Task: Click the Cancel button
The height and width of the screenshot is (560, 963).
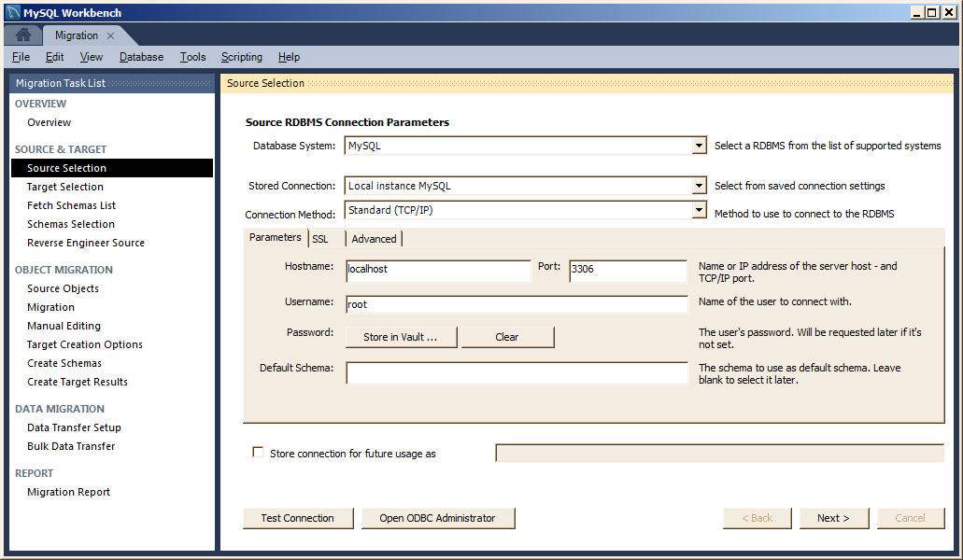Action: [910, 518]
